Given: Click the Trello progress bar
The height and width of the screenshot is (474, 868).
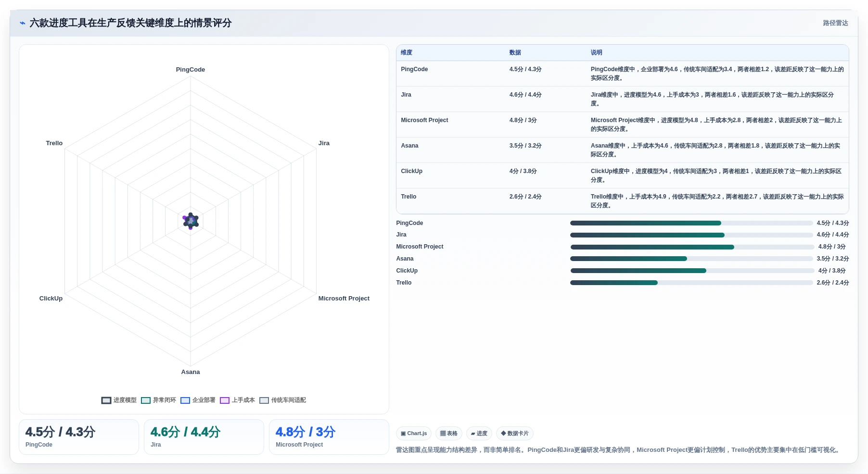Looking at the screenshot, I should (x=691, y=283).
